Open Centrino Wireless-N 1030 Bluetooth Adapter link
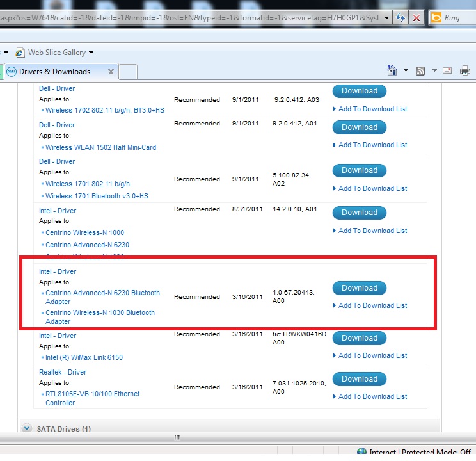This screenshot has height=461, width=476. pyautogui.click(x=100, y=317)
